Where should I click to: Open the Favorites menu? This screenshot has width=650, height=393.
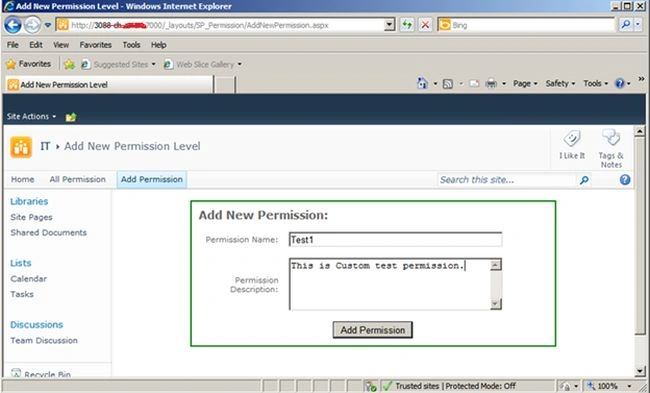coord(95,45)
